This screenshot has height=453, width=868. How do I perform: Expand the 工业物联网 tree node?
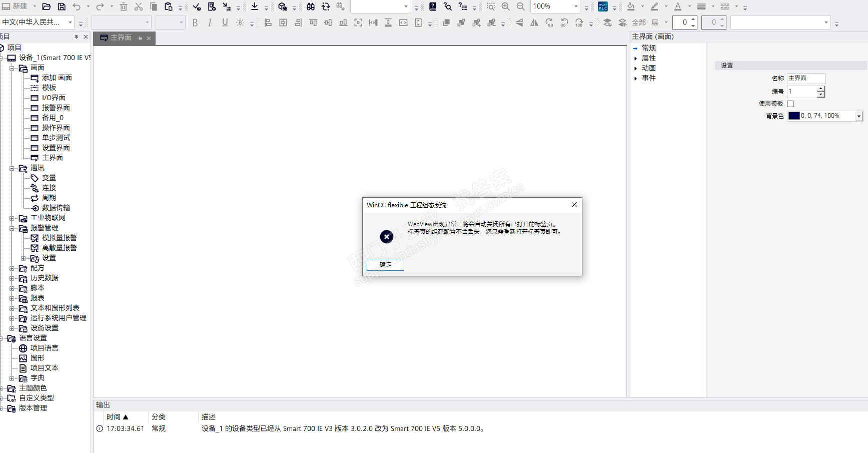[x=12, y=218]
